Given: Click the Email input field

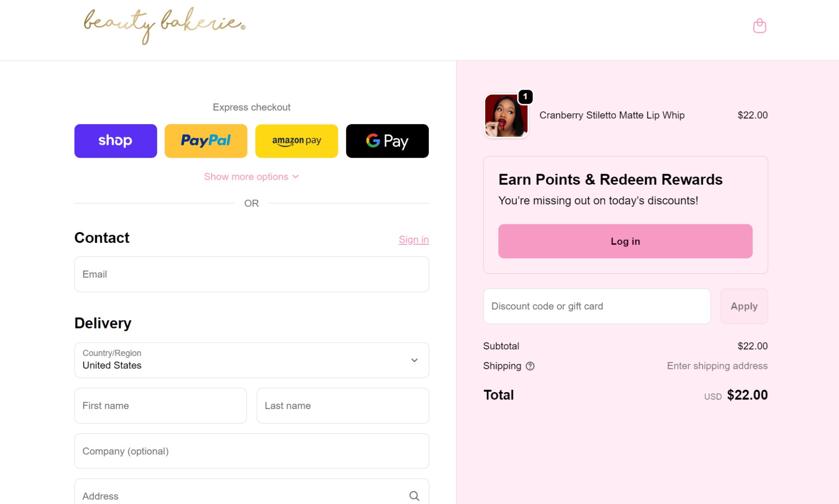Looking at the screenshot, I should coord(251,274).
